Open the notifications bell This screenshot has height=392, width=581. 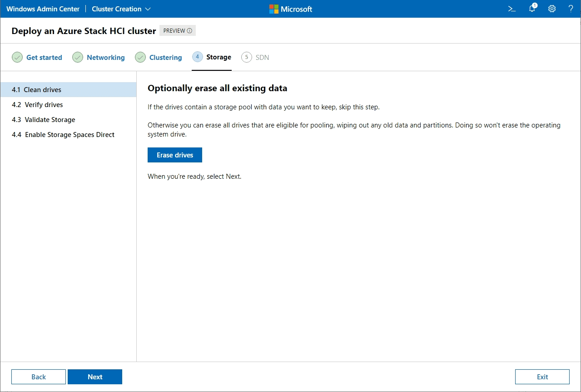click(x=532, y=9)
